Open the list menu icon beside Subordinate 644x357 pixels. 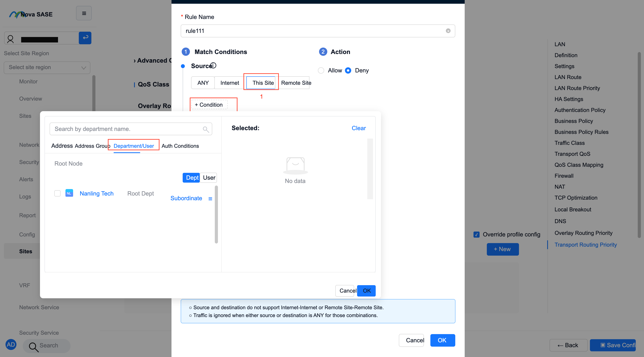pos(210,198)
